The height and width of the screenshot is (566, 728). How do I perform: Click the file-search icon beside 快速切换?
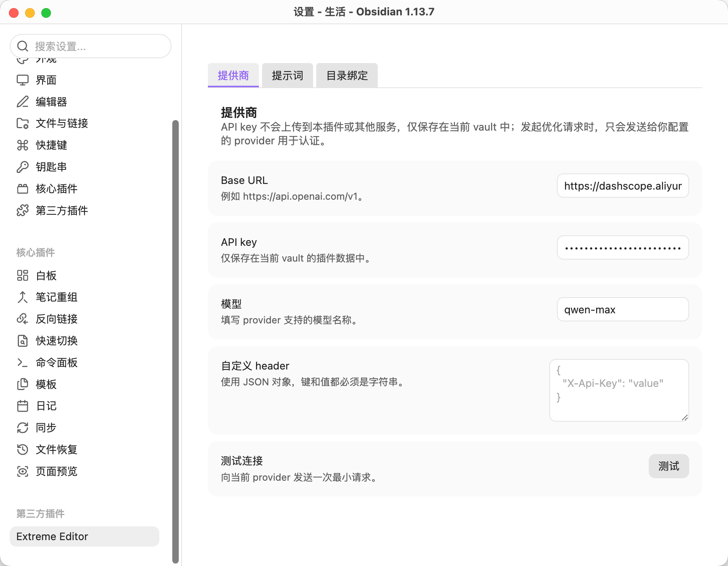point(23,341)
